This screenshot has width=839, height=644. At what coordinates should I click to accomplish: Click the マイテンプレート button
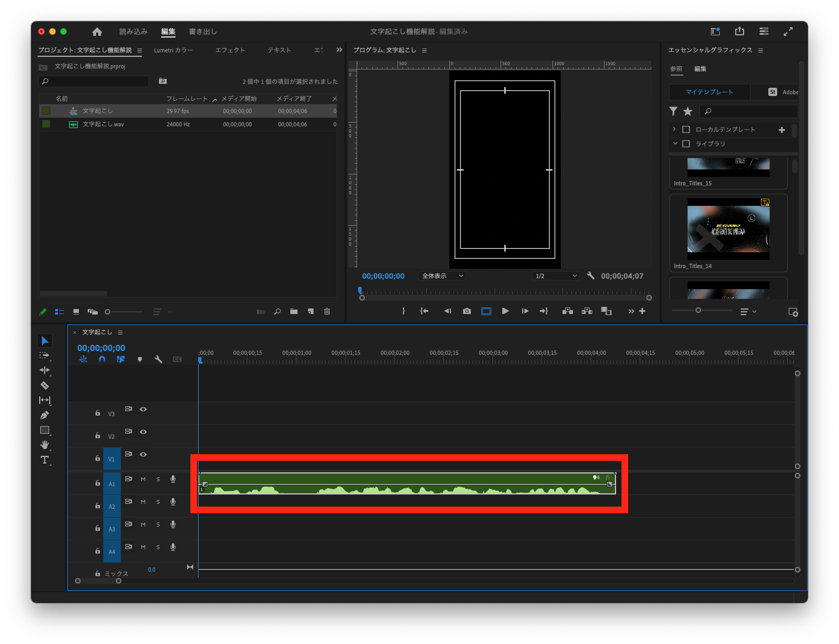point(709,92)
